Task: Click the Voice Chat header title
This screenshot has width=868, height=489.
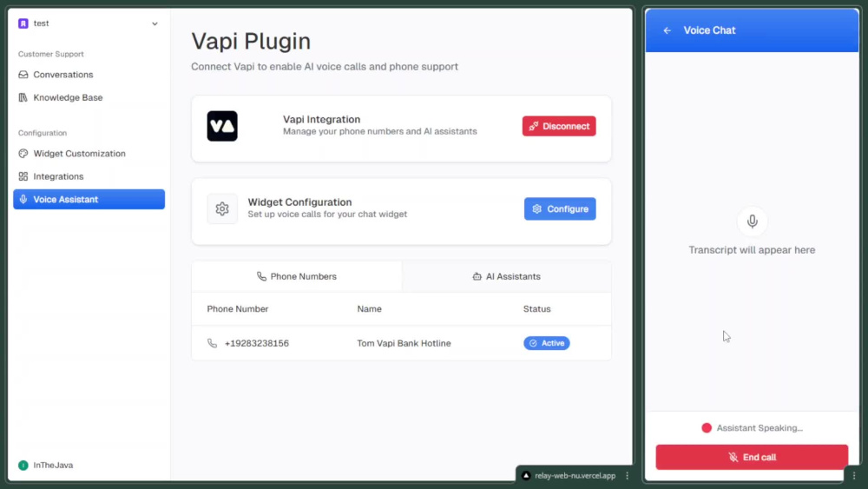Action: (709, 30)
